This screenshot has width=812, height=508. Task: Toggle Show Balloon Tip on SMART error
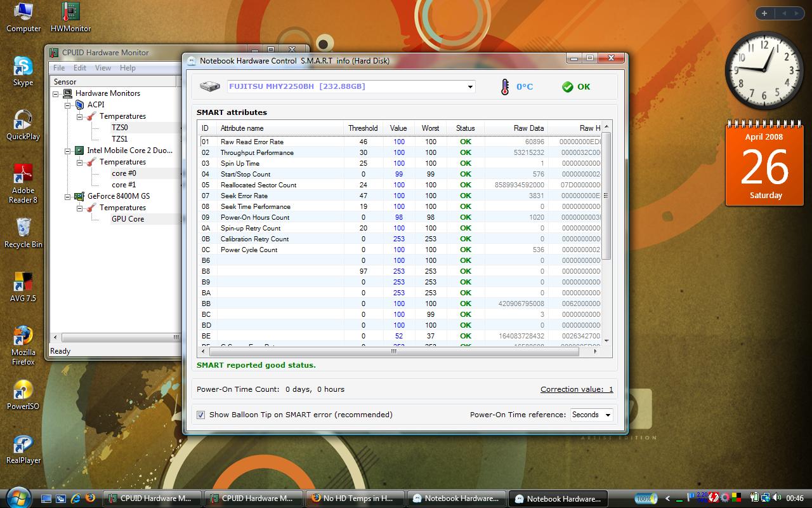point(201,415)
